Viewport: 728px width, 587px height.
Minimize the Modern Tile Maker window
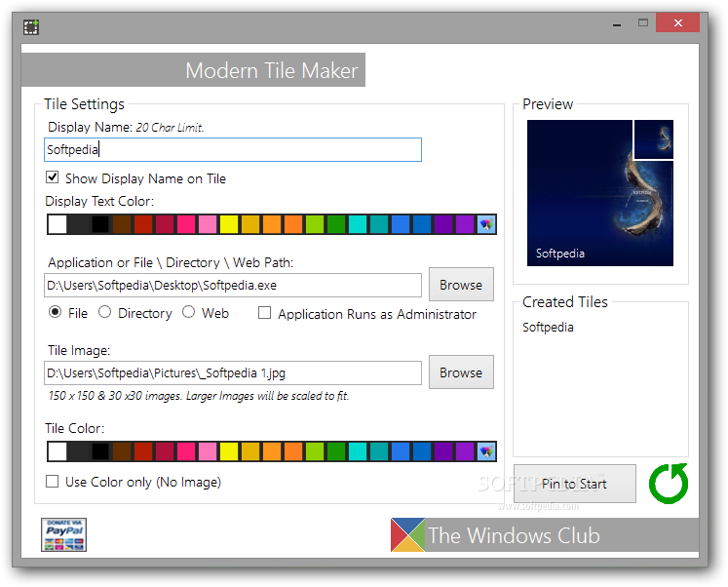tap(617, 23)
